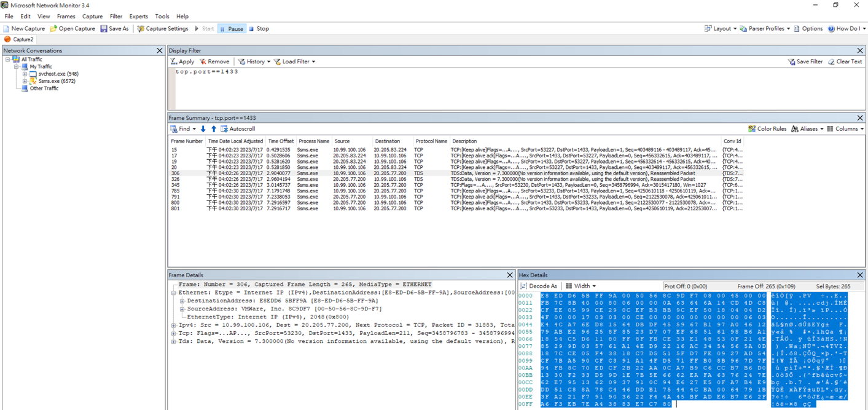Open the View menu
The height and width of the screenshot is (410, 868).
[x=44, y=17]
